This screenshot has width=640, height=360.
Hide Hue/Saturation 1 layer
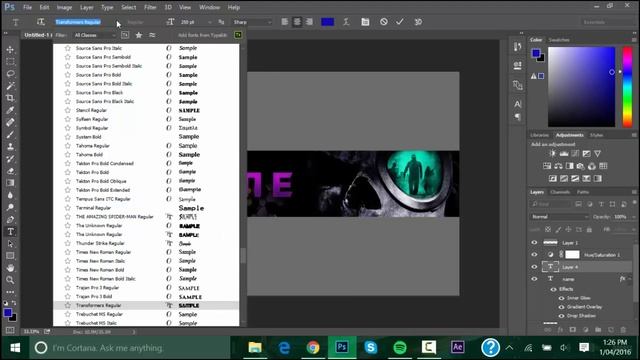(534, 255)
